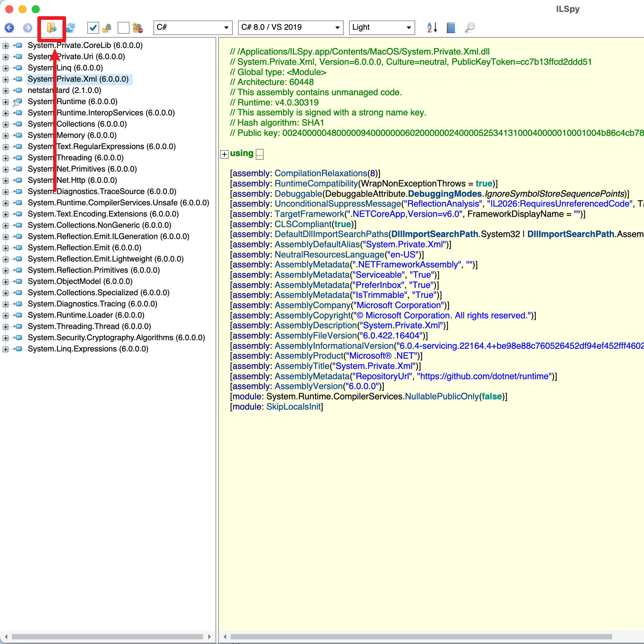Click the Forward navigation arrow

tap(28, 27)
